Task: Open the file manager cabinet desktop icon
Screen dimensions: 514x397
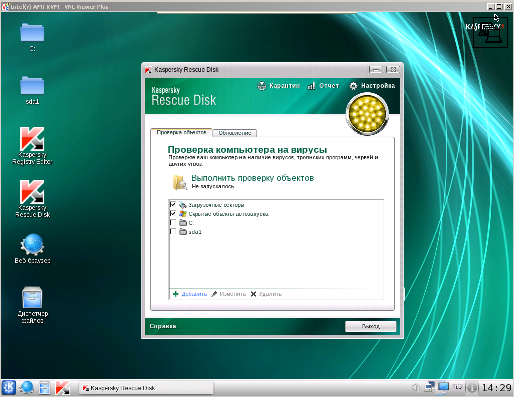Action: coord(32,297)
